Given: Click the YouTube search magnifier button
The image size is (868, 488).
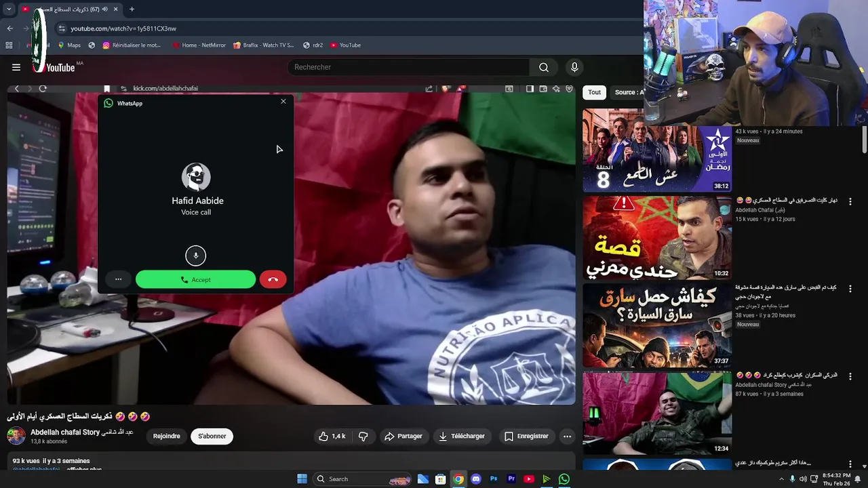Looking at the screenshot, I should point(544,67).
